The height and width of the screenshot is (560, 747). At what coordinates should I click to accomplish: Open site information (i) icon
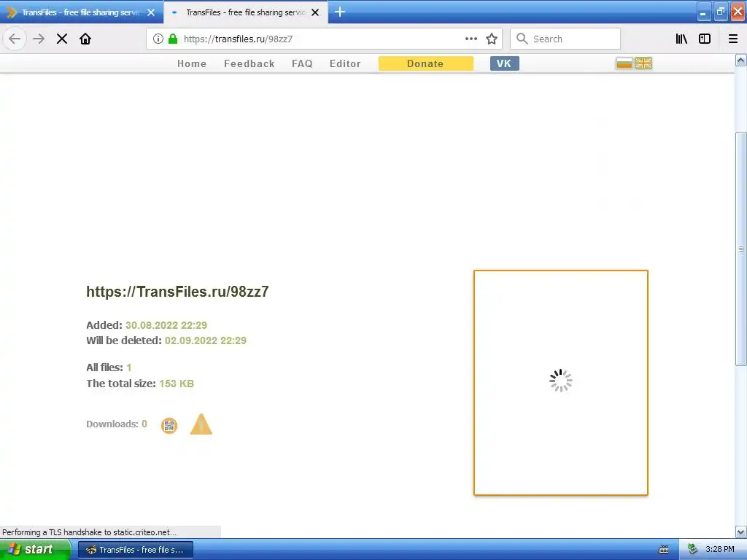click(x=158, y=39)
